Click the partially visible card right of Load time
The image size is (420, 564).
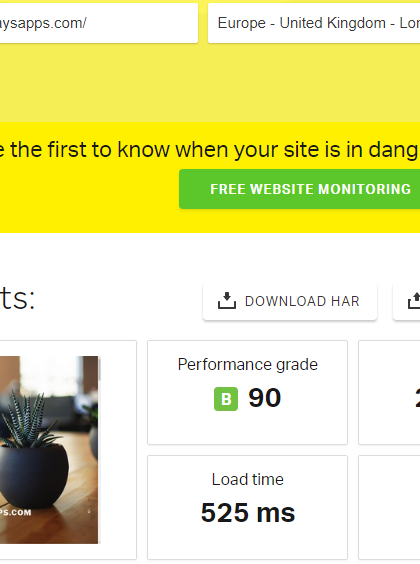point(389,508)
